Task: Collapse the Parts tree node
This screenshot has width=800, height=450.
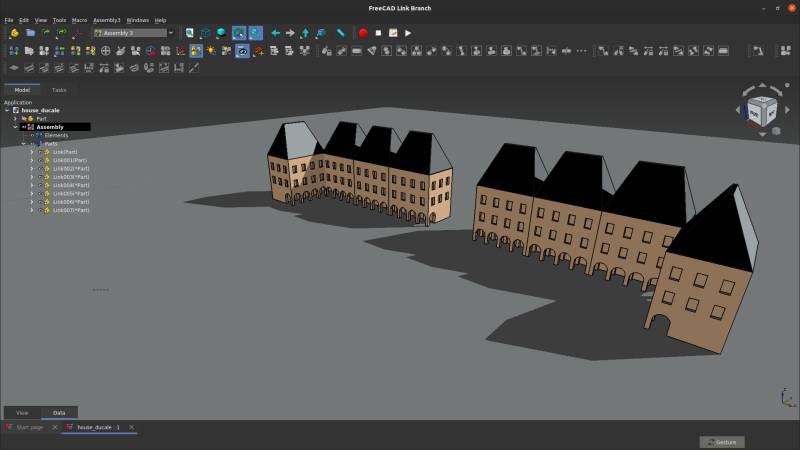Action: click(23, 144)
